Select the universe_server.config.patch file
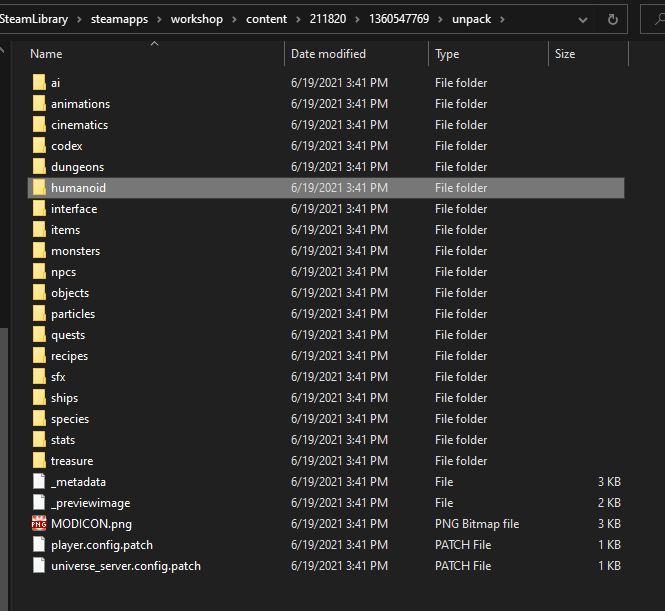This screenshot has width=665, height=611. coord(126,566)
